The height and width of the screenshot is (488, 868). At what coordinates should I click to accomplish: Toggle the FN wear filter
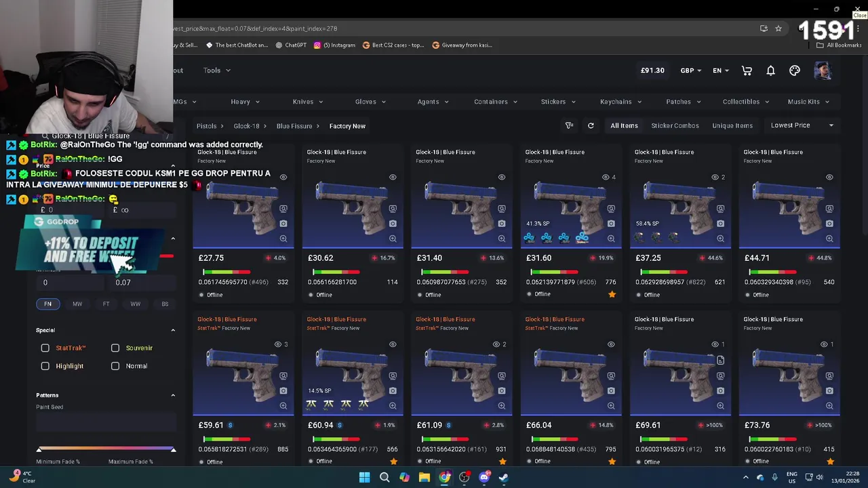click(x=47, y=304)
